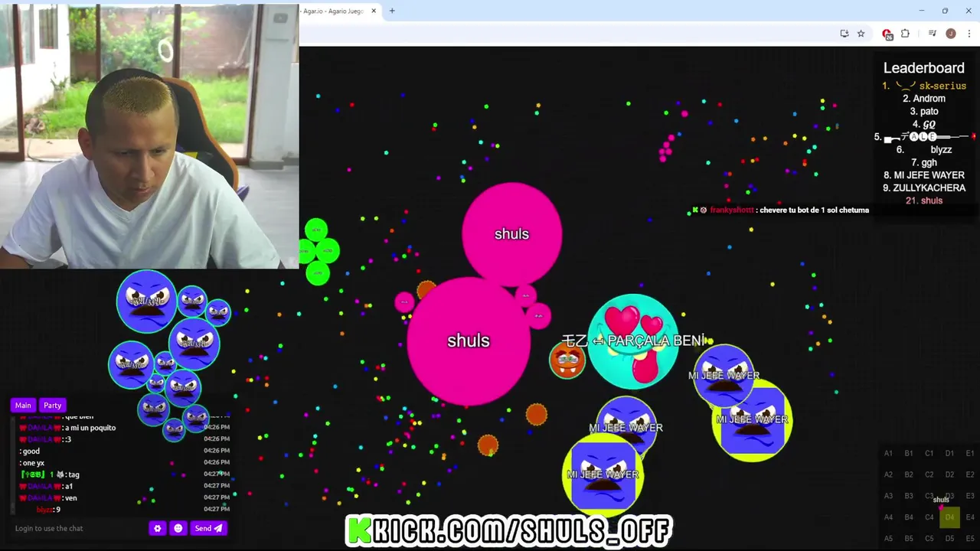980x551 pixels.
Task: Click minimap sector E5
Action: pos(970,538)
